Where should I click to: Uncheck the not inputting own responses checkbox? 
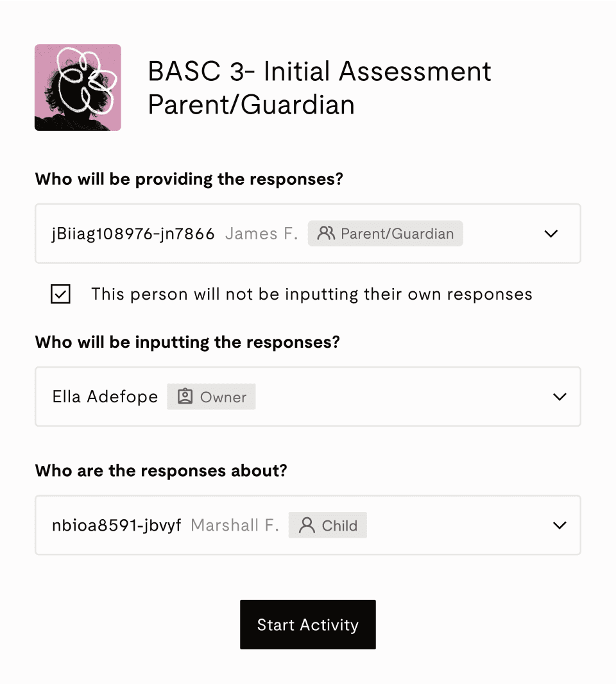pyautogui.click(x=61, y=294)
